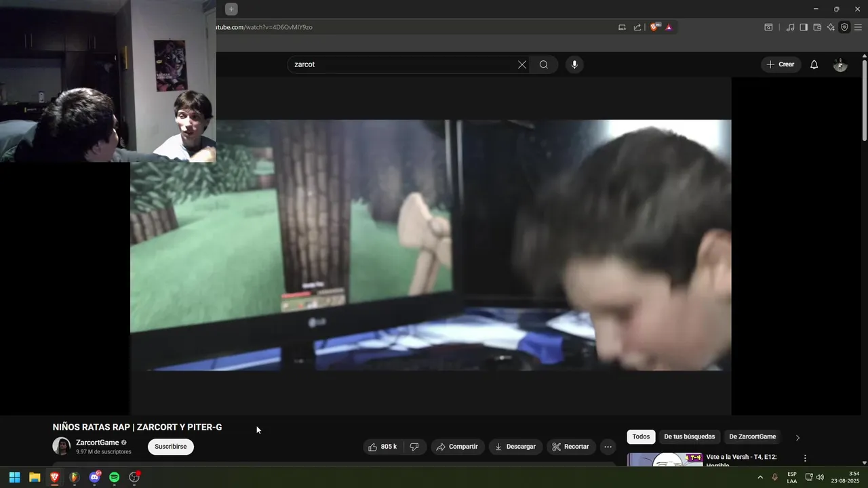Open YouTube notifications bell
The width and height of the screenshot is (868, 488).
pyautogui.click(x=814, y=64)
